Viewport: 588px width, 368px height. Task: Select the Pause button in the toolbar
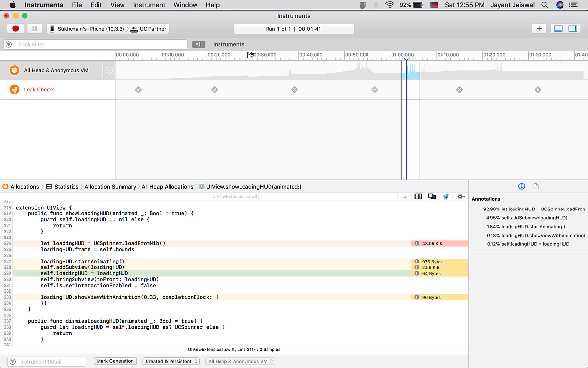[x=35, y=28]
